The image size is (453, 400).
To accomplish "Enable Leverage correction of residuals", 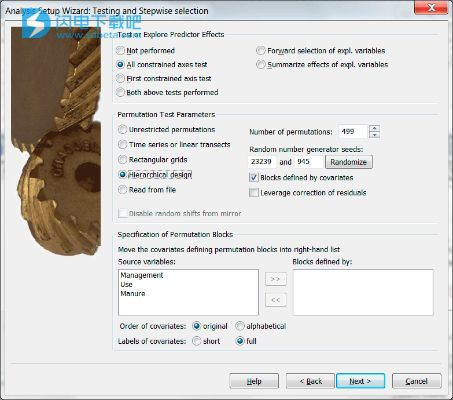I will tap(254, 192).
